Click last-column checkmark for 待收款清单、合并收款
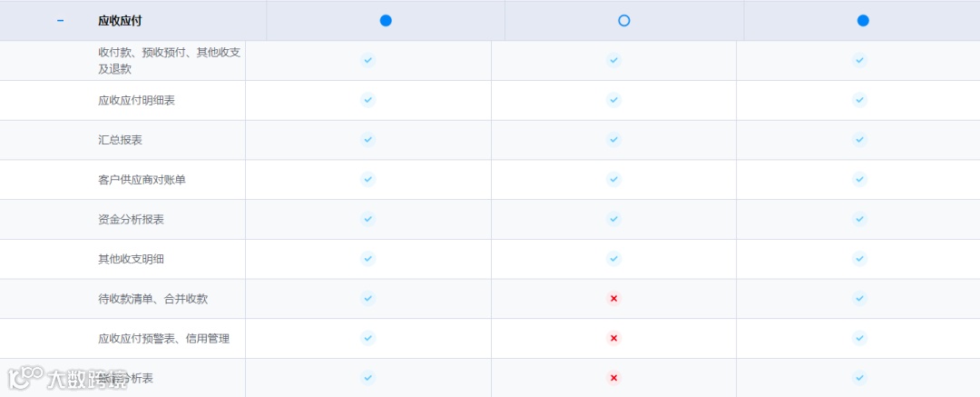980x397 pixels. pyautogui.click(x=860, y=299)
